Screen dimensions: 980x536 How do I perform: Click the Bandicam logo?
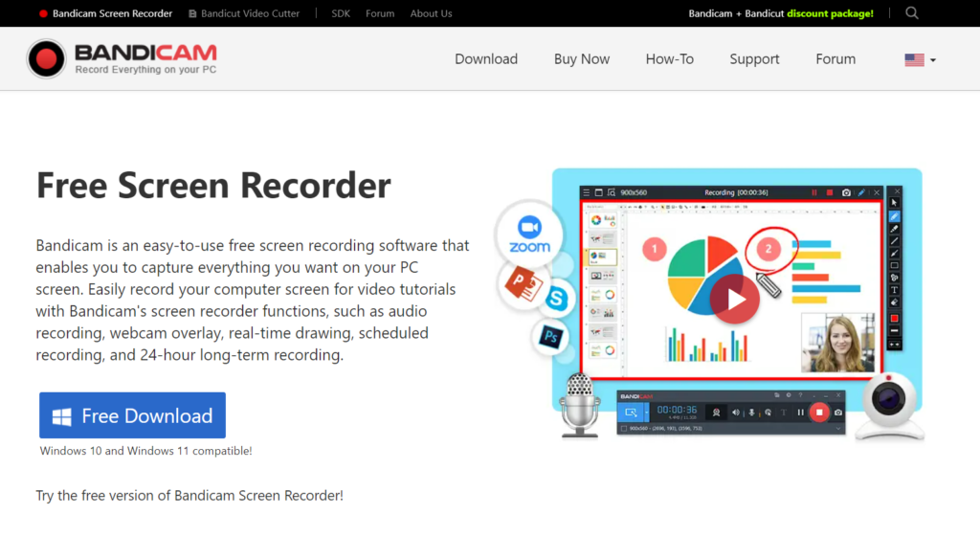122,58
